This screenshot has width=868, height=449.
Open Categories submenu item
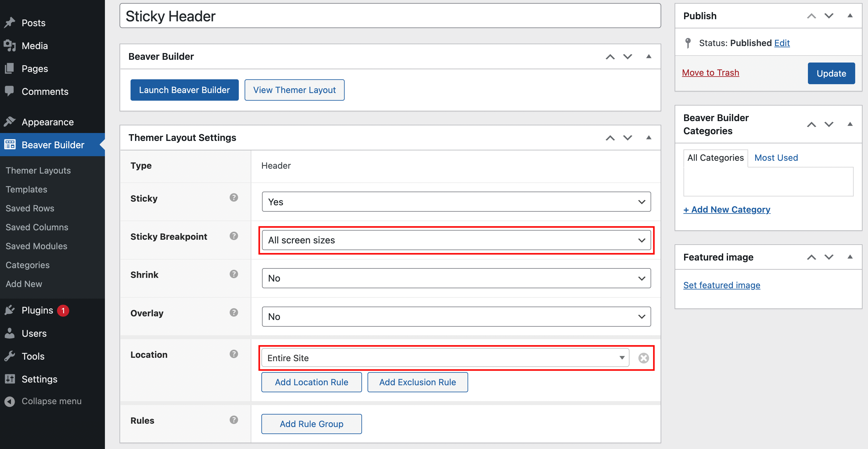pyautogui.click(x=28, y=265)
